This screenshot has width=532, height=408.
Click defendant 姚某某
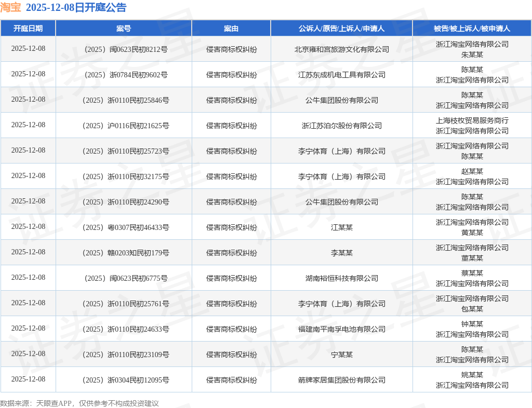472,375
